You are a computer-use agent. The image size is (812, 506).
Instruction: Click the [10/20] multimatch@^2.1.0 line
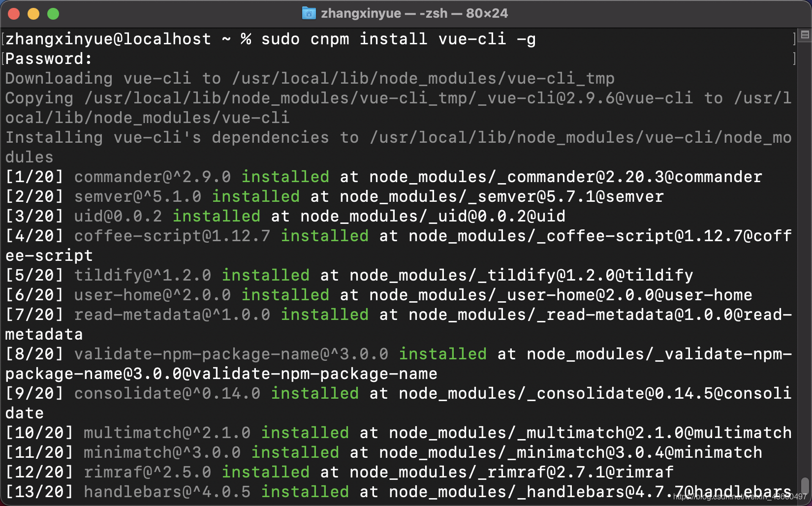399,433
